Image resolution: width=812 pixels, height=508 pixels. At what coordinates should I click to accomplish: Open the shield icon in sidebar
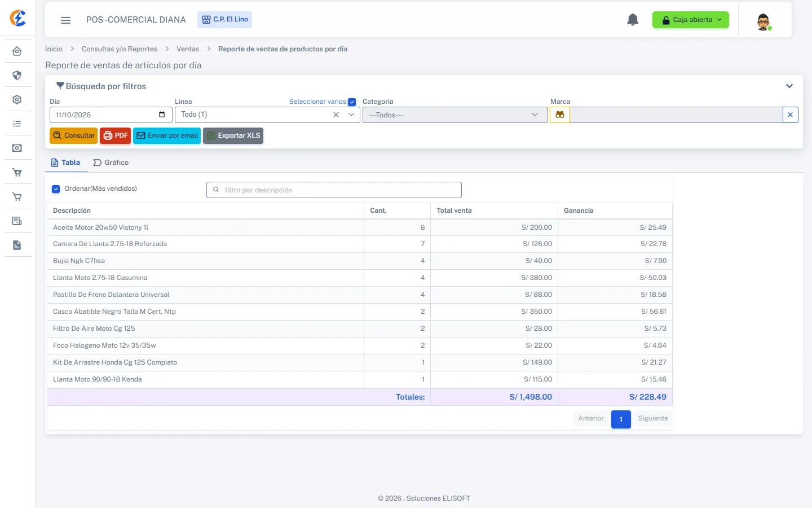[x=17, y=75]
